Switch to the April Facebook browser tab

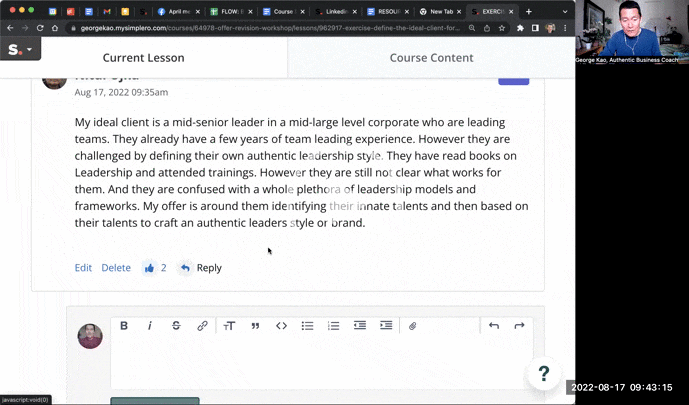tap(178, 12)
